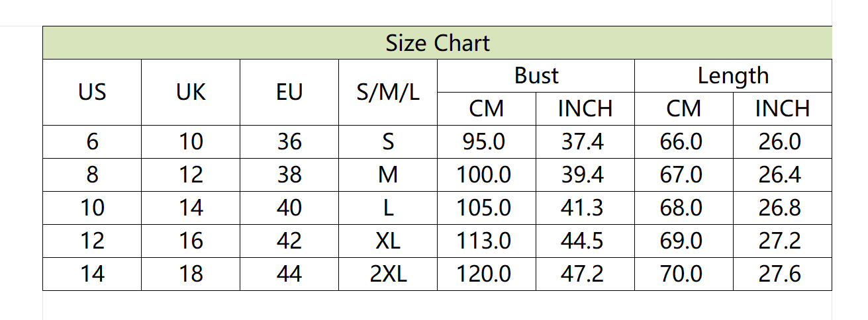The image size is (868, 320).
Task: Select the Bust merged header cell
Action: (x=536, y=76)
